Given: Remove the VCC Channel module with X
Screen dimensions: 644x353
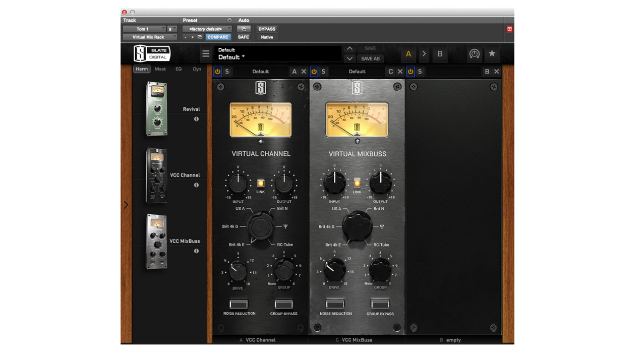Looking at the screenshot, I should coord(304,72).
